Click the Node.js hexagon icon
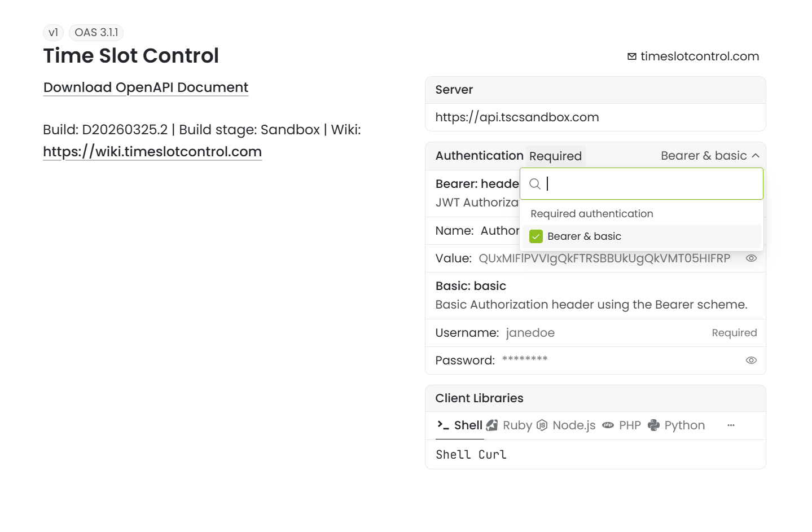The width and height of the screenshot is (812, 532). click(542, 425)
